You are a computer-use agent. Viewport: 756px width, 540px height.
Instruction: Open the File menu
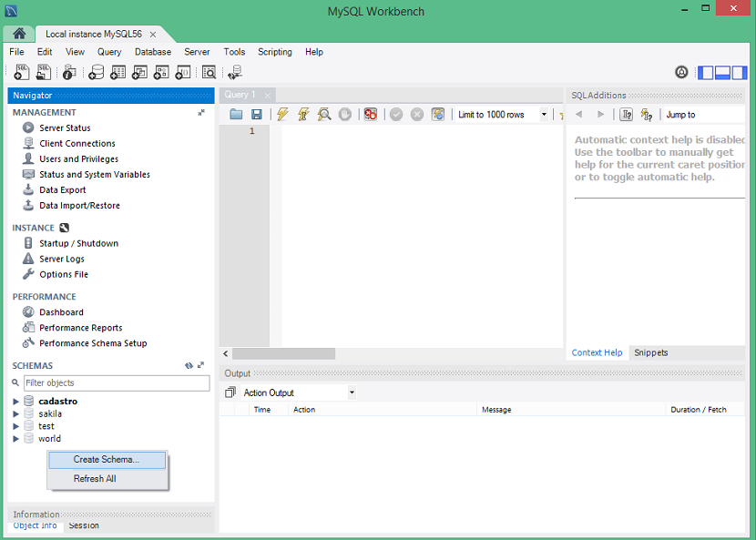pos(16,52)
